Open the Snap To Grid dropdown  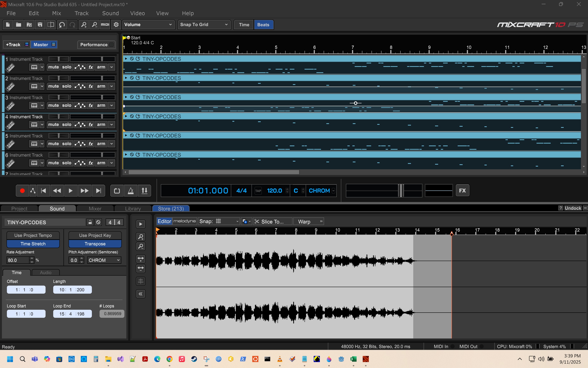click(204, 25)
